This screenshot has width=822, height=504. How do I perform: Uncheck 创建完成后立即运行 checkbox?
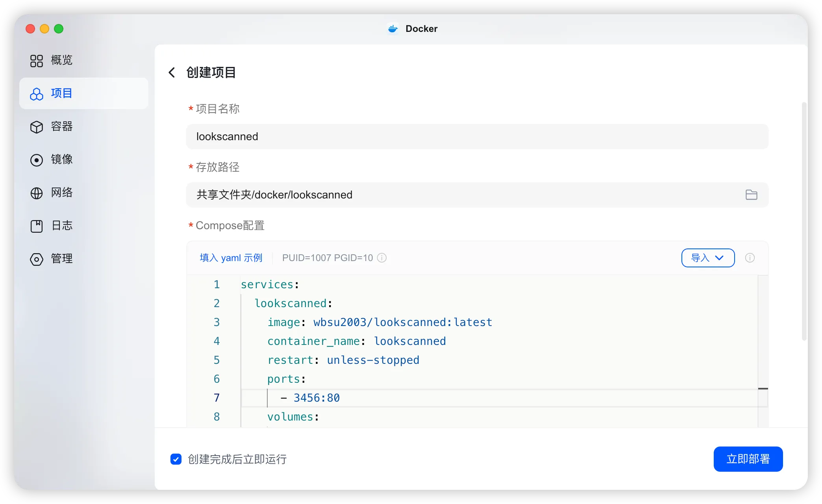[x=176, y=459]
